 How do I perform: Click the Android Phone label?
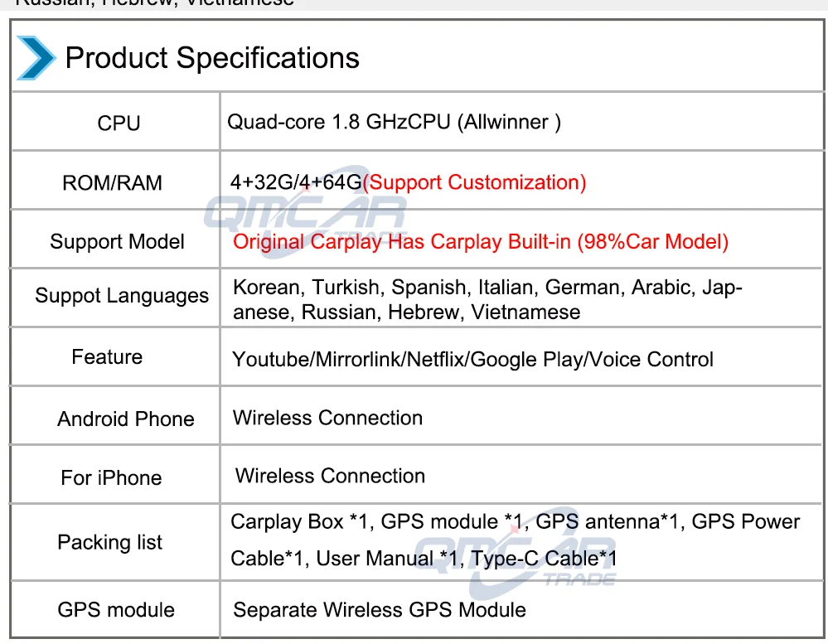coord(125,419)
